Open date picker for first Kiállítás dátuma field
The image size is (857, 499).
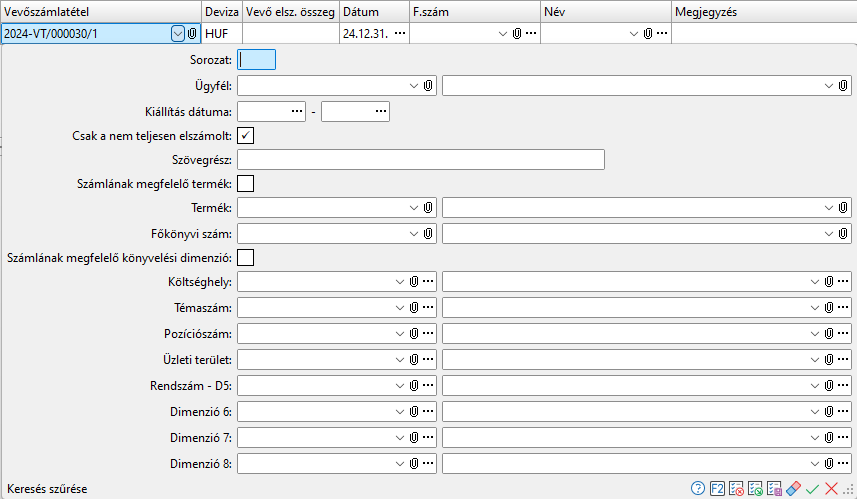[x=297, y=111]
